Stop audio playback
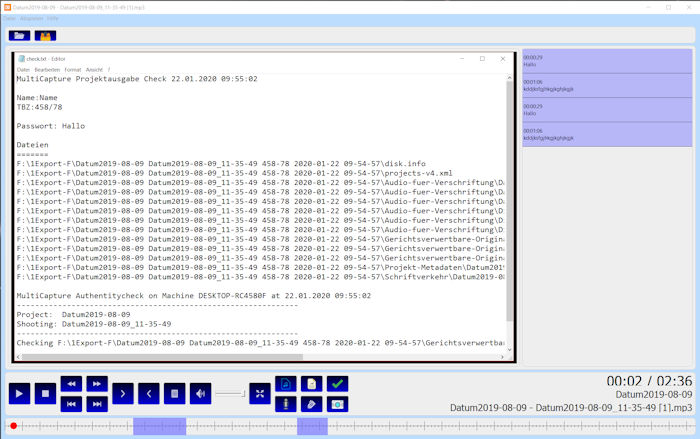The width and height of the screenshot is (700, 439). (45, 393)
